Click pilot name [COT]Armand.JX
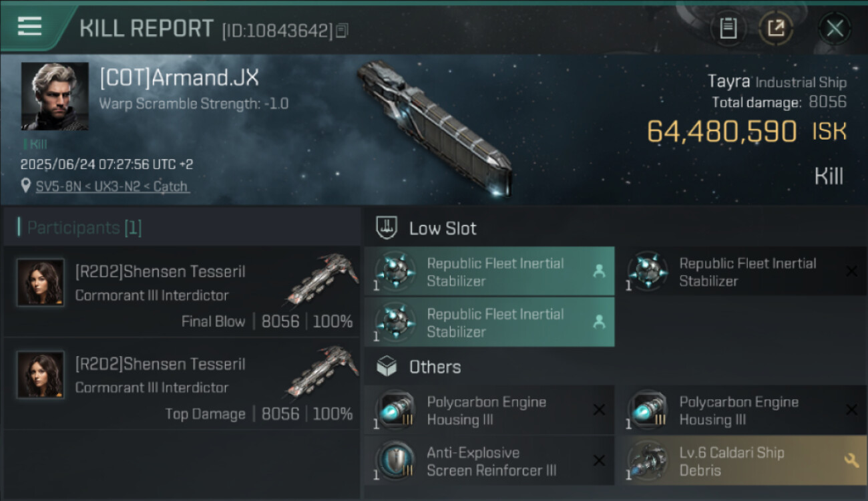 pyautogui.click(x=179, y=77)
